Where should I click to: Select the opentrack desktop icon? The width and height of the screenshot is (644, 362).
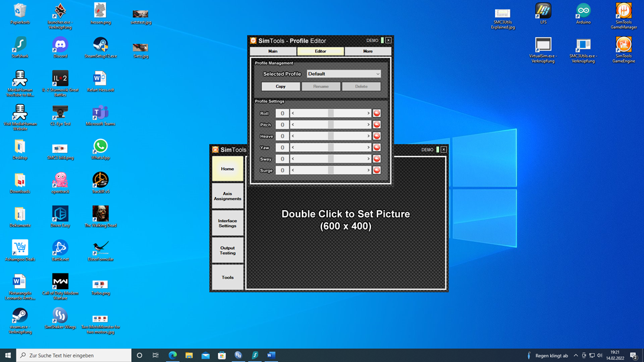[x=60, y=183]
